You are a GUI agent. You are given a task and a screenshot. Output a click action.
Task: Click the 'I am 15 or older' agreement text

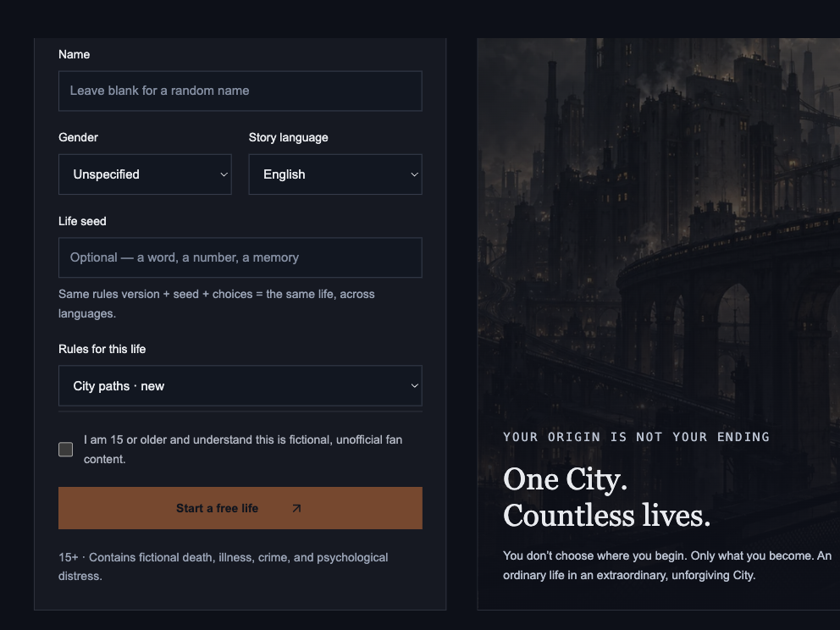[x=243, y=450]
